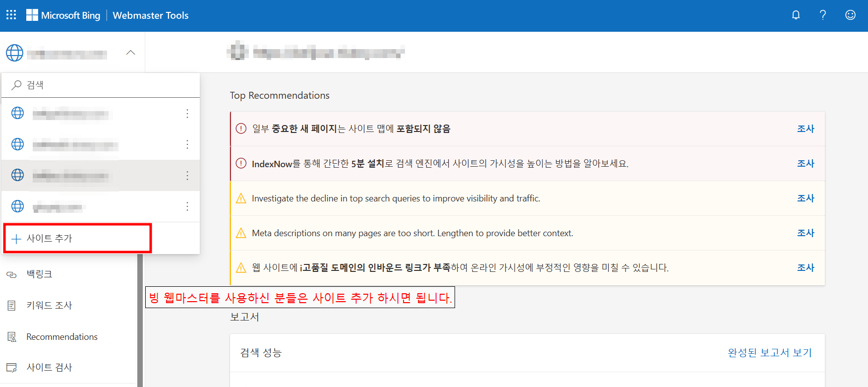Collapse the site selector chevron
868x387 pixels.
coord(130,53)
